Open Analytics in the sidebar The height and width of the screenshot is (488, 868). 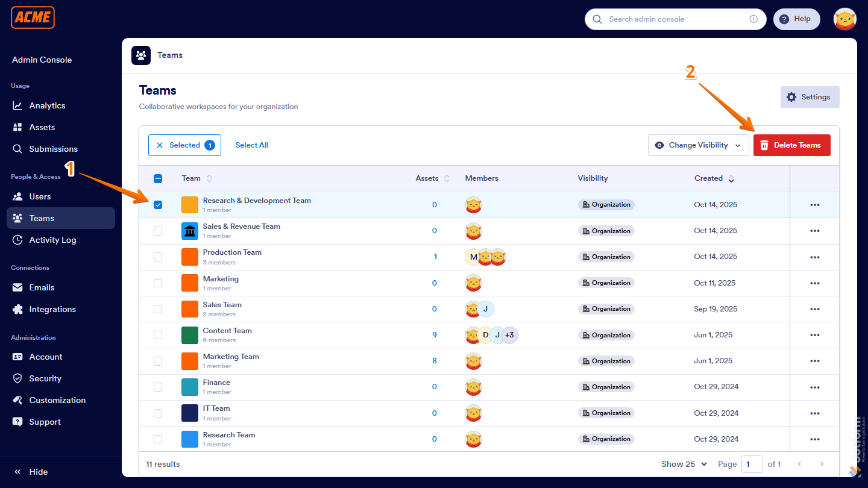coord(61,105)
